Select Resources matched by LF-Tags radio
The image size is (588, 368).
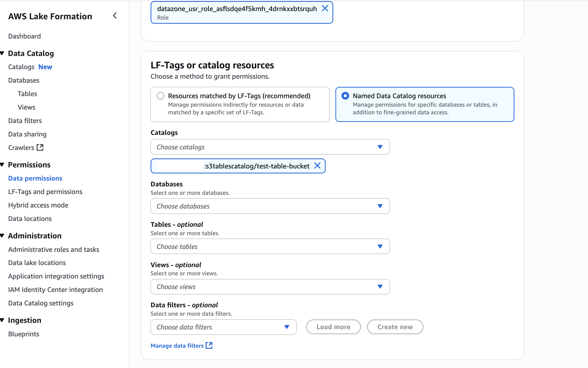click(x=160, y=96)
